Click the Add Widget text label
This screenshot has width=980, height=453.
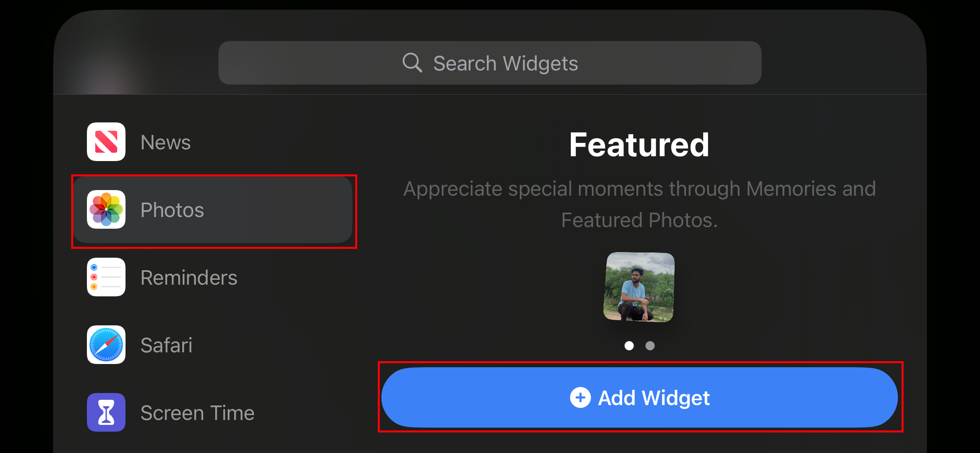tap(654, 398)
